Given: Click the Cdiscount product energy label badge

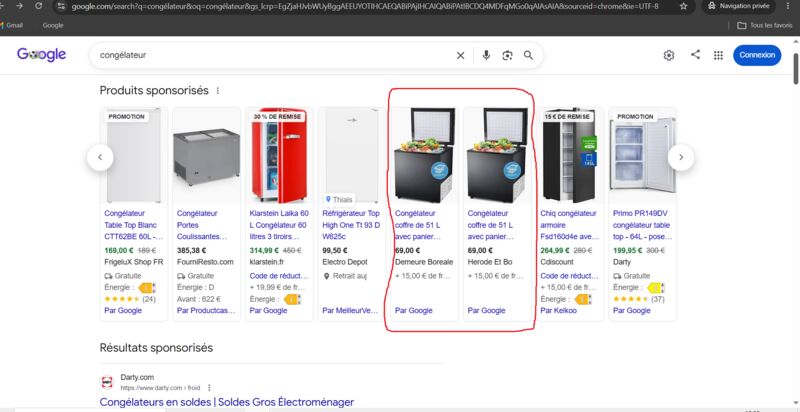Looking at the screenshot, I should [584, 299].
